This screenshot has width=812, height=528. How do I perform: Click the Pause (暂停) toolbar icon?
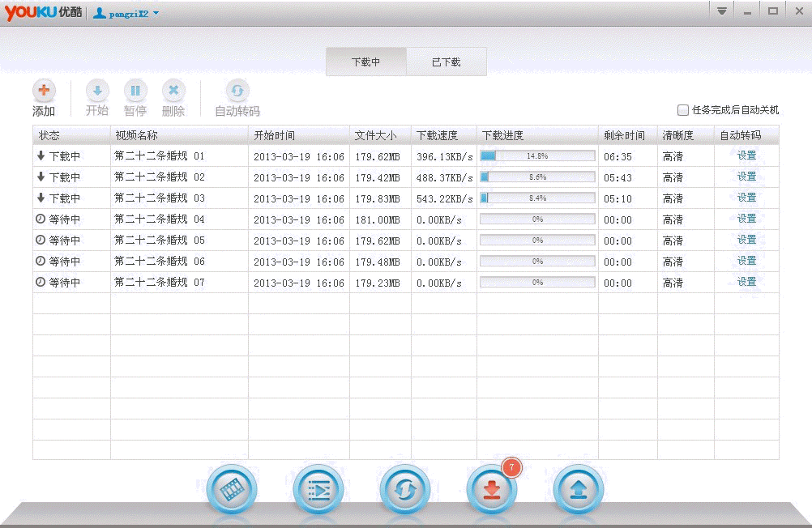[x=135, y=91]
